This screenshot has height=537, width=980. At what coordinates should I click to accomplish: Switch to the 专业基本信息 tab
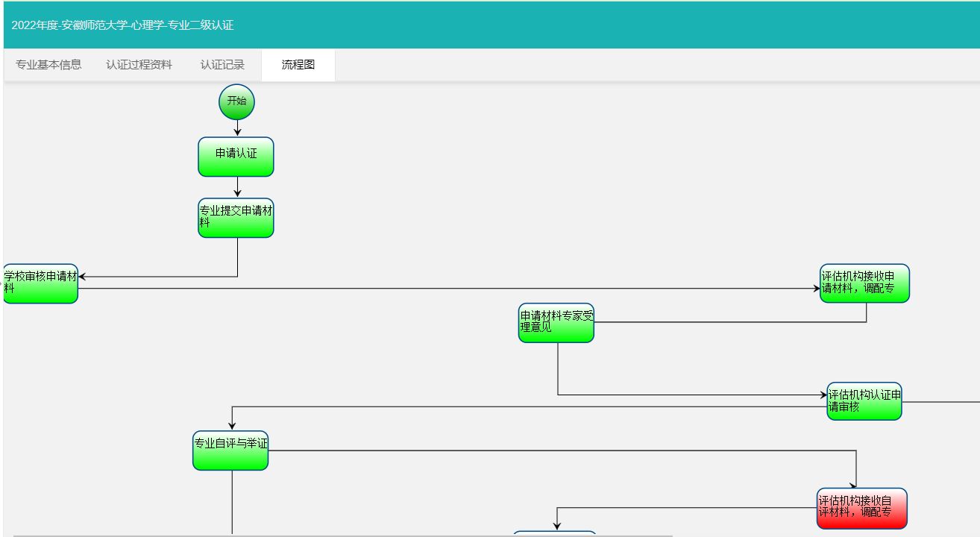click(48, 65)
